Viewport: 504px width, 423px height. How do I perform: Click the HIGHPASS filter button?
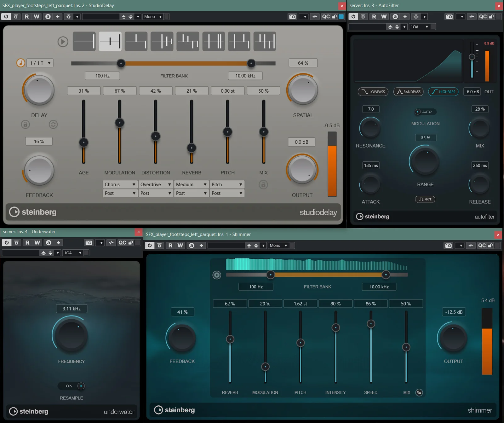443,92
